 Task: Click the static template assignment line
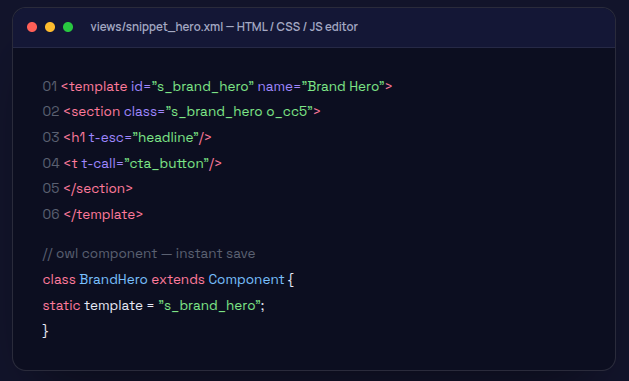point(154,306)
